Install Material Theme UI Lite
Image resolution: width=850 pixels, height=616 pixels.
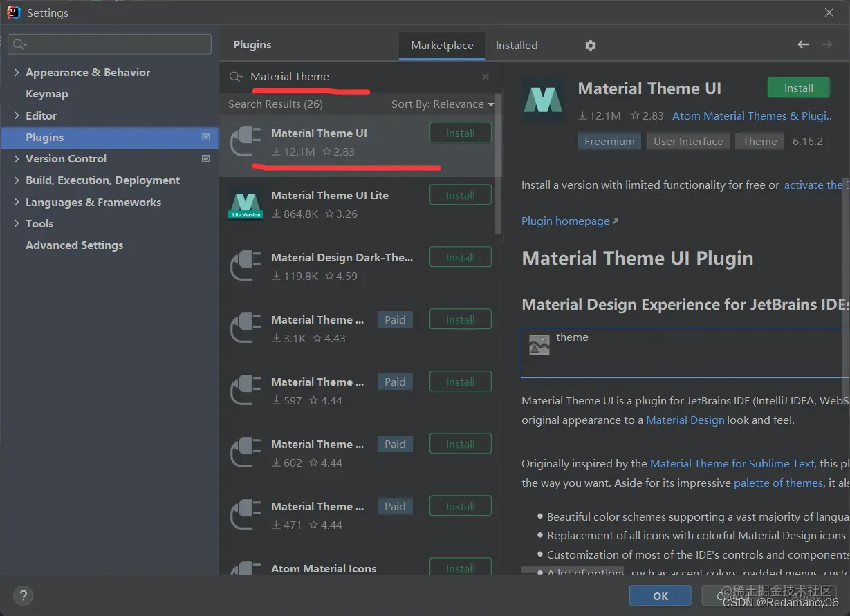pyautogui.click(x=461, y=195)
